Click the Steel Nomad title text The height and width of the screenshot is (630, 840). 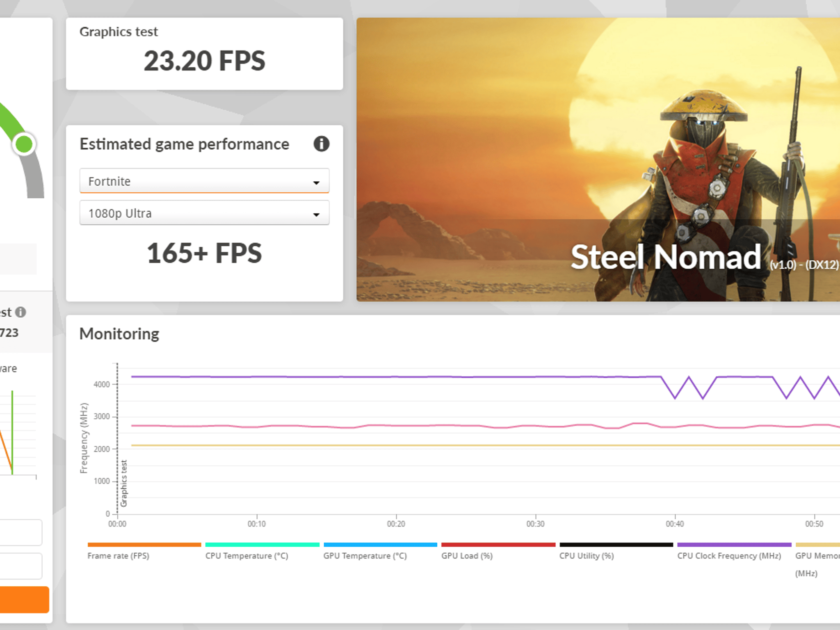666,257
